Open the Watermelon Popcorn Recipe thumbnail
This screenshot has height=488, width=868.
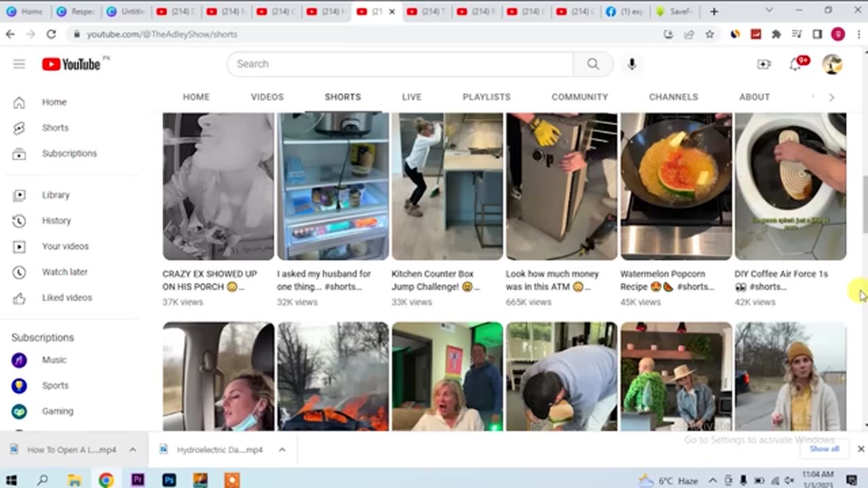pyautogui.click(x=676, y=186)
